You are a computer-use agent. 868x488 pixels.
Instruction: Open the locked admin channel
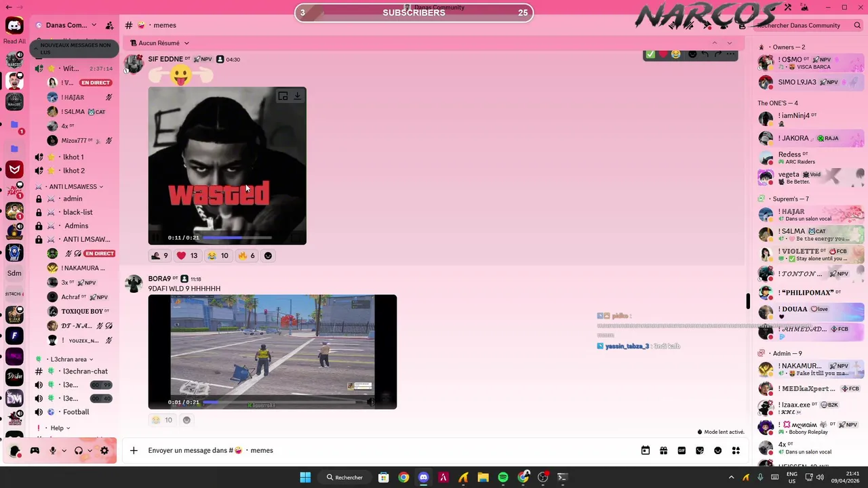click(75, 199)
